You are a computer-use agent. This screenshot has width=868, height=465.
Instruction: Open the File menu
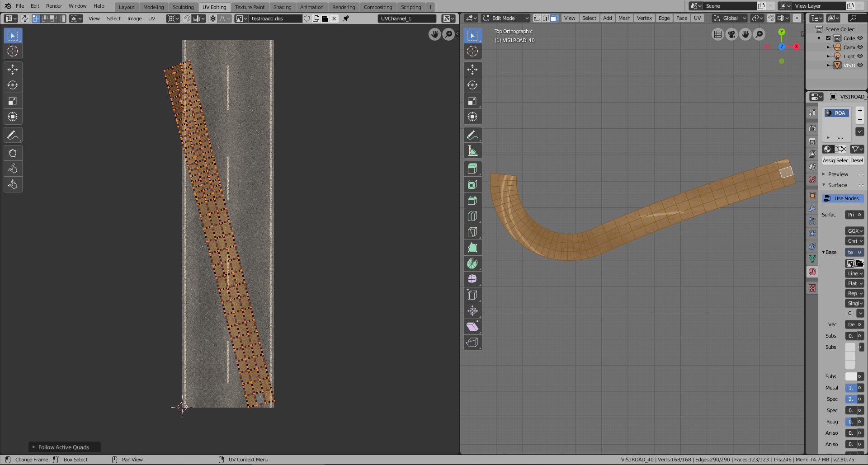click(20, 6)
